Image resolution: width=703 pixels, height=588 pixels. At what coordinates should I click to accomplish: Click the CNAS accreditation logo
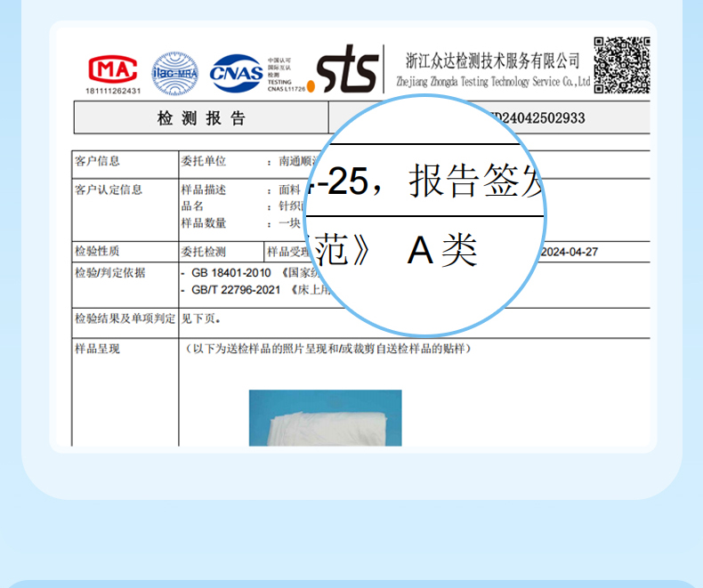[237, 73]
